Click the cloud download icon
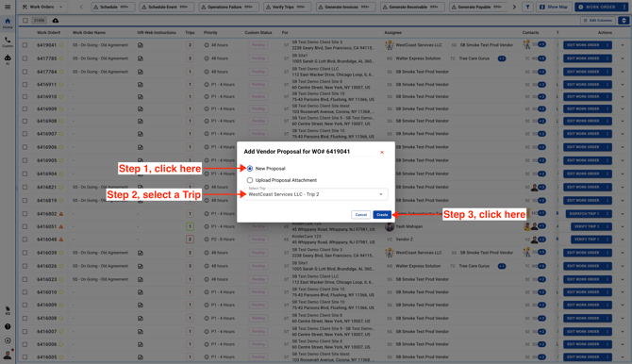The image size is (632, 364). 56,20
